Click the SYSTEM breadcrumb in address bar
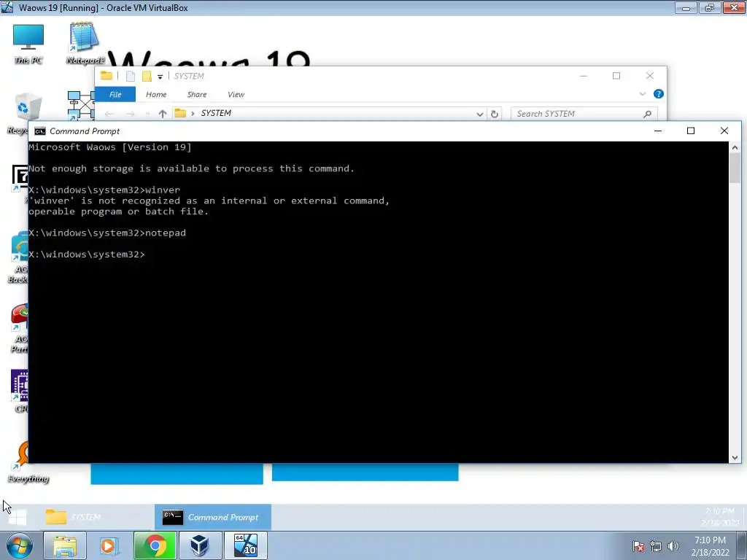 tap(216, 113)
